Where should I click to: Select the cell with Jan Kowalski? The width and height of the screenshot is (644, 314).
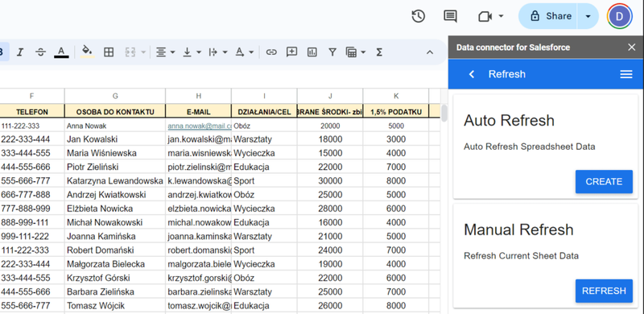[115, 139]
